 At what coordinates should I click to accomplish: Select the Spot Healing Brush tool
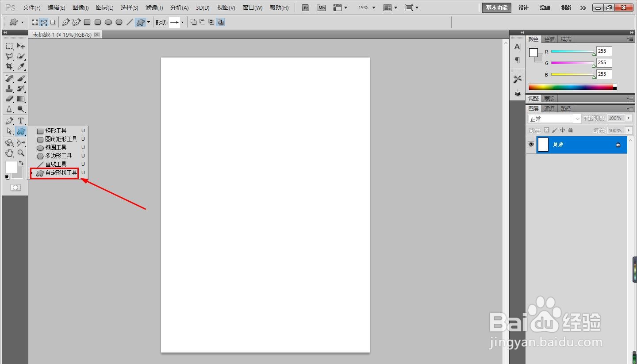(9, 78)
